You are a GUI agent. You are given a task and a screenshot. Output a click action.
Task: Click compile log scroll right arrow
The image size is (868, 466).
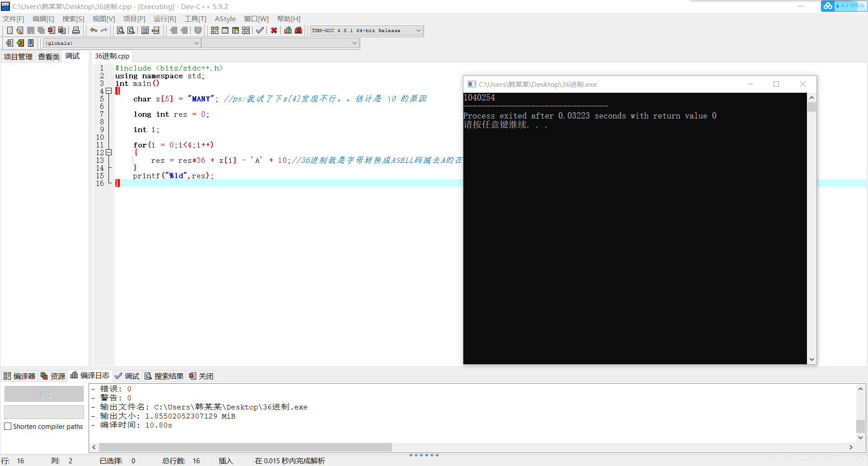point(851,447)
